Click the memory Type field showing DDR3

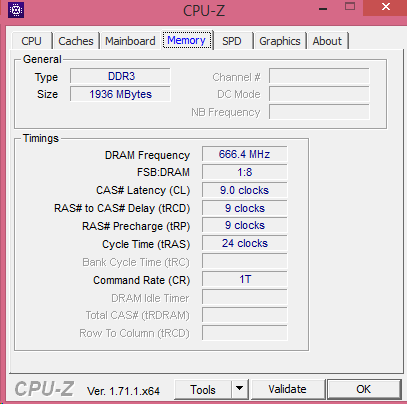pos(120,76)
